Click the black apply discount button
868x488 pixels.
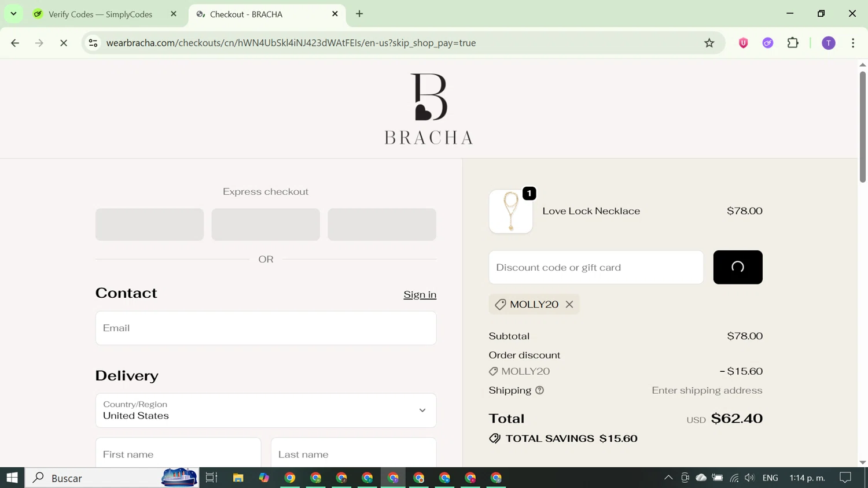click(738, 267)
